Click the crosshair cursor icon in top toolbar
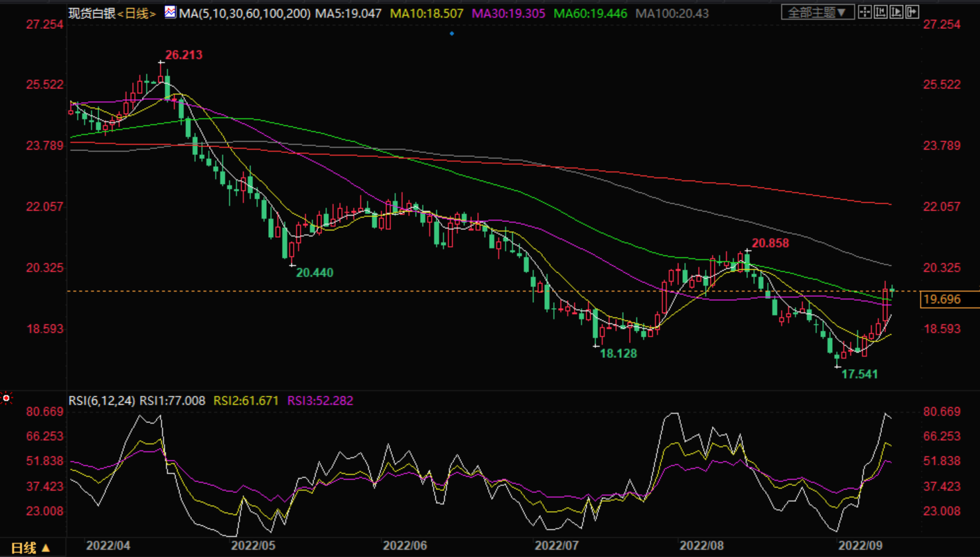 click(x=865, y=12)
